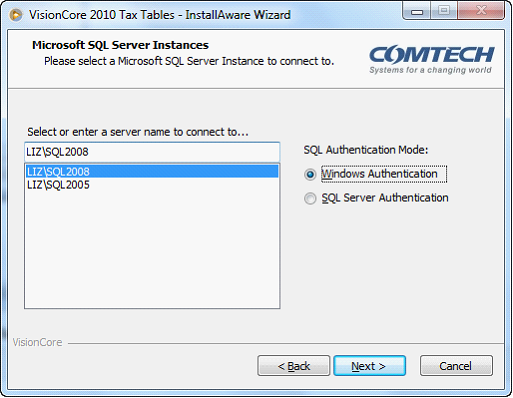This screenshot has height=398, width=513.
Task: Click the VisionCore footer label
Action: pyautogui.click(x=37, y=342)
